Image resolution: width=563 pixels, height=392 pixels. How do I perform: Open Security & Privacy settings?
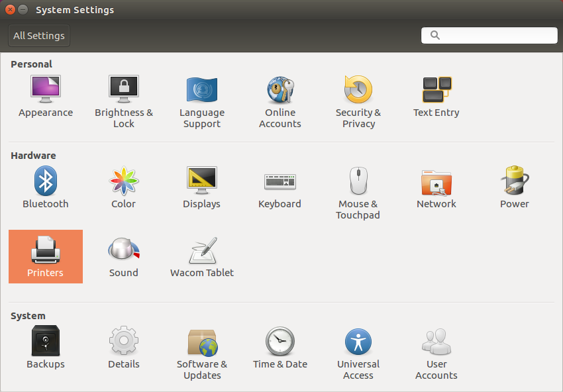[x=358, y=96]
